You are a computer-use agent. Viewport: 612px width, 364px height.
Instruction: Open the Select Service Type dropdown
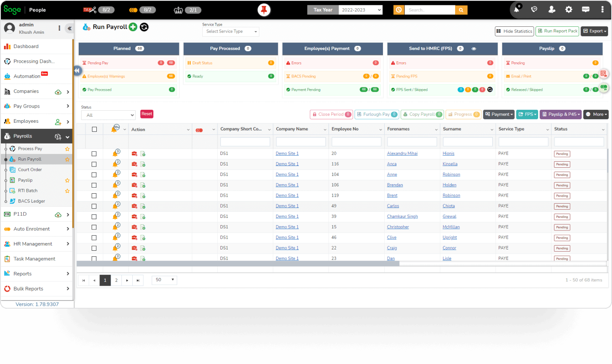coord(230,31)
